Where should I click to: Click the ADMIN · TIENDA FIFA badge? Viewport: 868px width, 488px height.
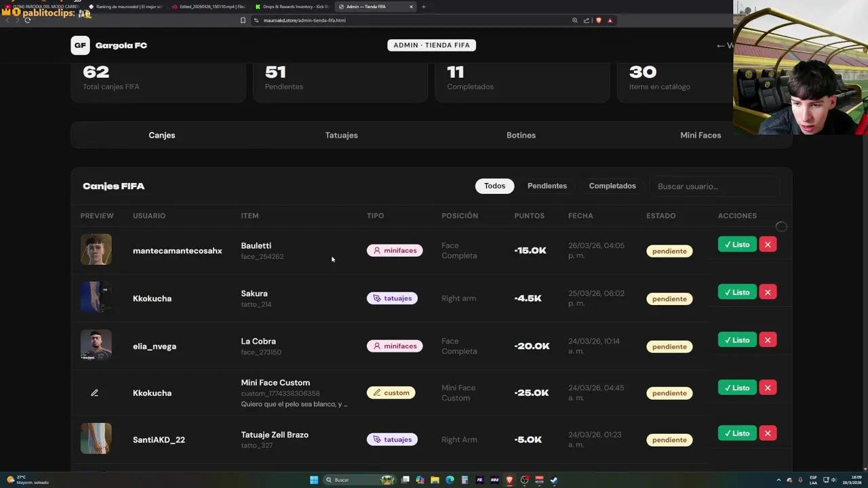431,45
